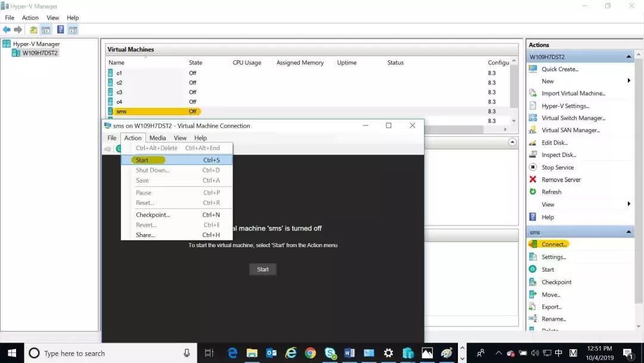This screenshot has width=644, height=363.
Task: Click the red Remove Server X icon
Action: (x=532, y=179)
